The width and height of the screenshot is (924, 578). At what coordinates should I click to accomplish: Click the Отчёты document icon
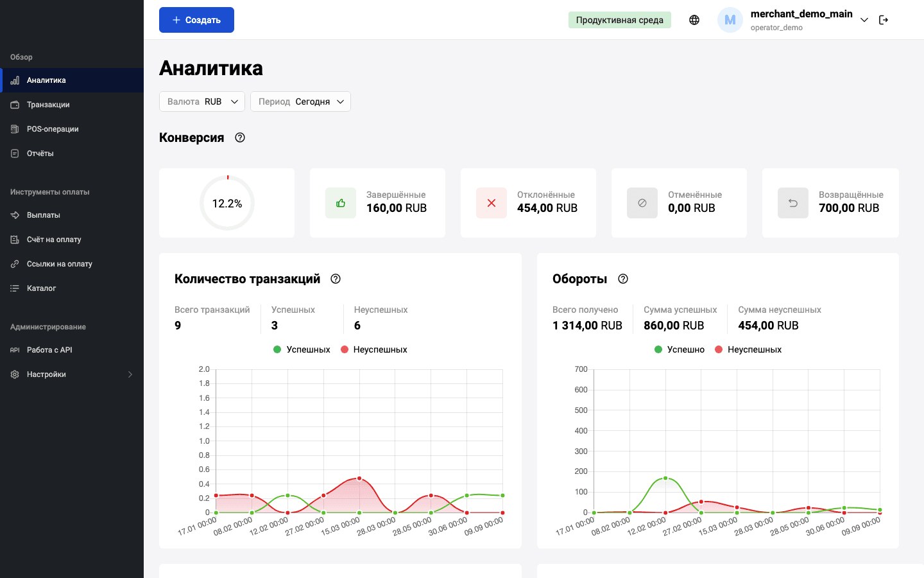tap(15, 153)
